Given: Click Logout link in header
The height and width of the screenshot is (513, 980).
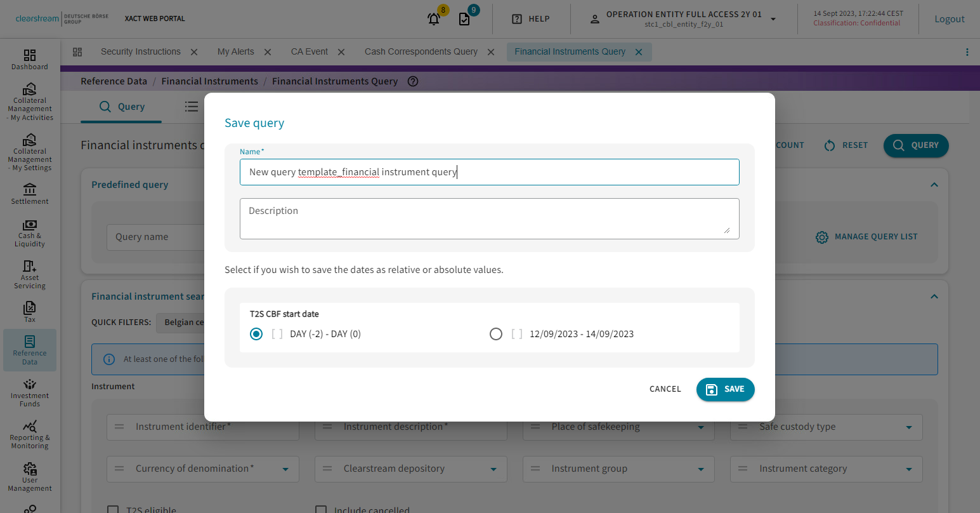Looking at the screenshot, I should [x=949, y=19].
